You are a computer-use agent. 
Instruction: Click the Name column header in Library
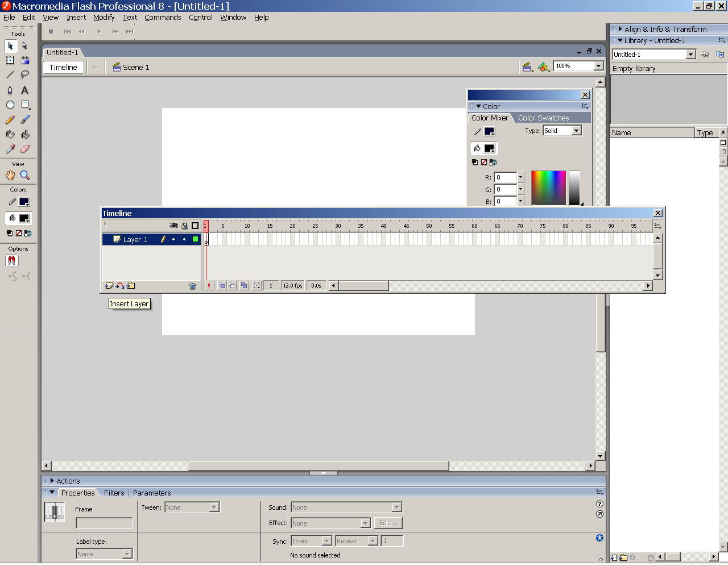click(652, 132)
